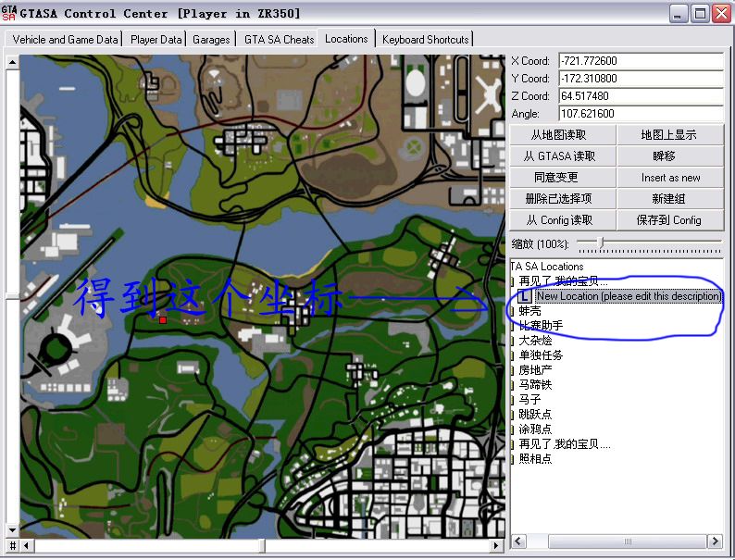The width and height of the screenshot is (735, 560).
Task: Click the 从 Config 读取 button
Action: click(562, 220)
